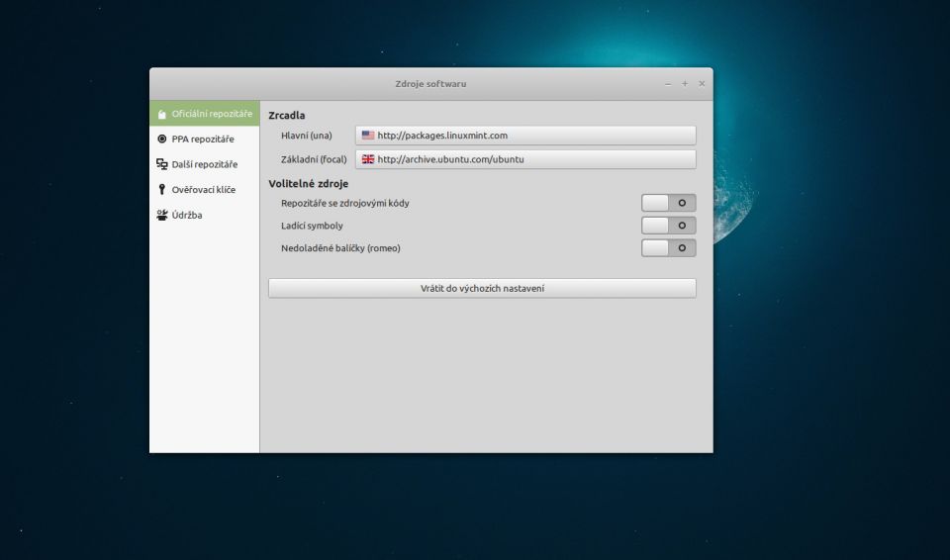Close the Zdroje softwaru window
The image size is (950, 560).
coord(702,84)
